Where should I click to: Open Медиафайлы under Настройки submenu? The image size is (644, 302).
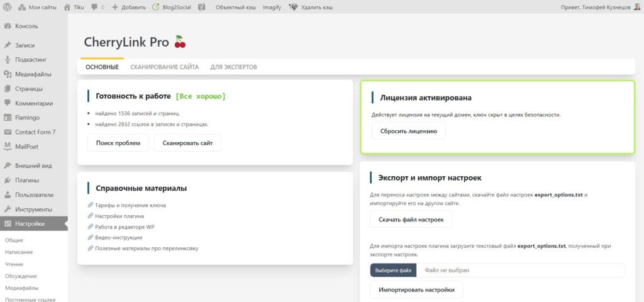pyautogui.click(x=22, y=288)
